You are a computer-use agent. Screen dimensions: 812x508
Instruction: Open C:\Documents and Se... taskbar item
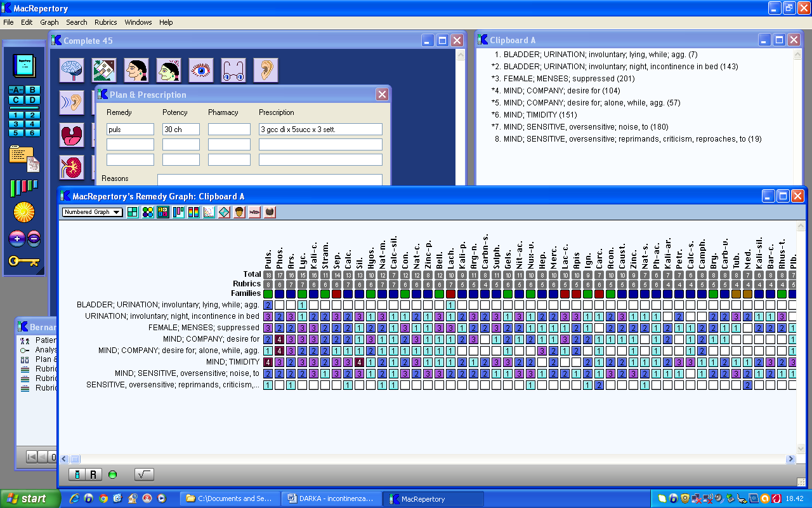[x=230, y=498]
